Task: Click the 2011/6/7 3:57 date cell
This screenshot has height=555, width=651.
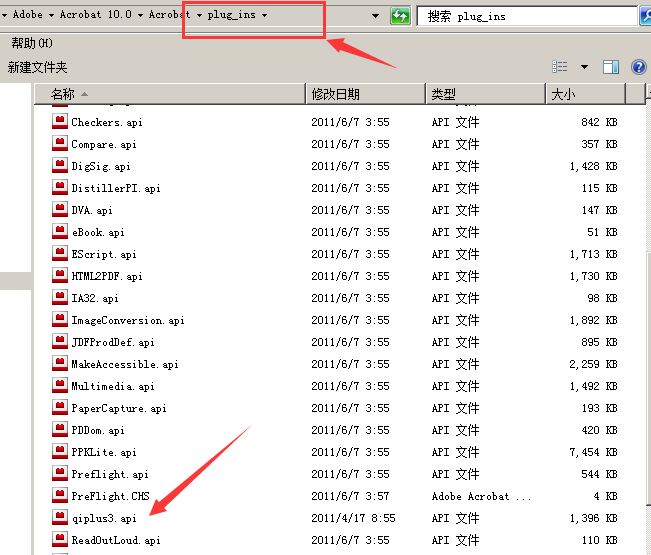Action: pos(350,496)
